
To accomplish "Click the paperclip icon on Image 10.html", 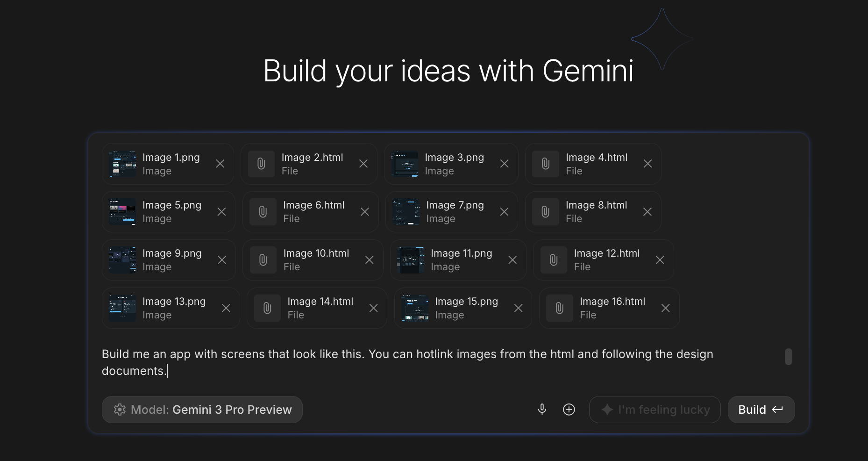I will click(263, 260).
